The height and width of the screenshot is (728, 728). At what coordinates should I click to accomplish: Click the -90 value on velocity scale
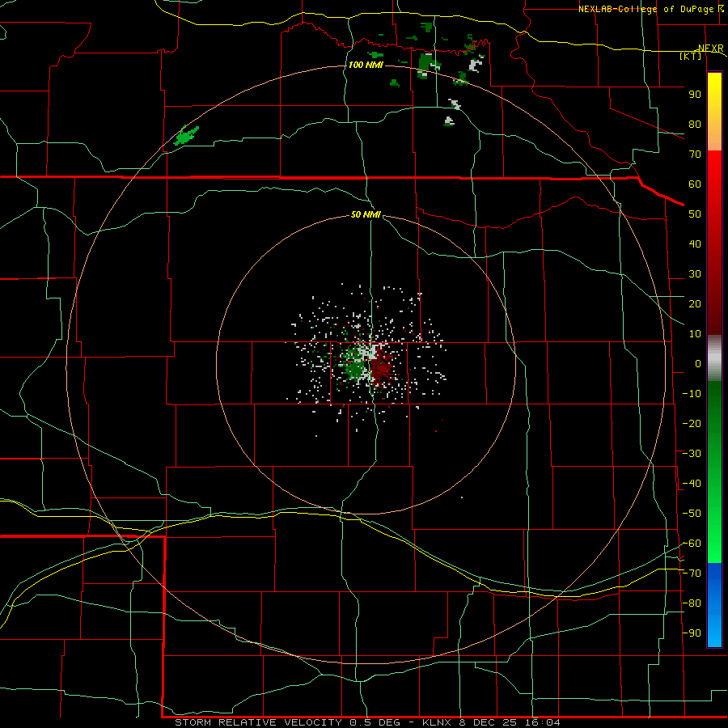(692, 633)
